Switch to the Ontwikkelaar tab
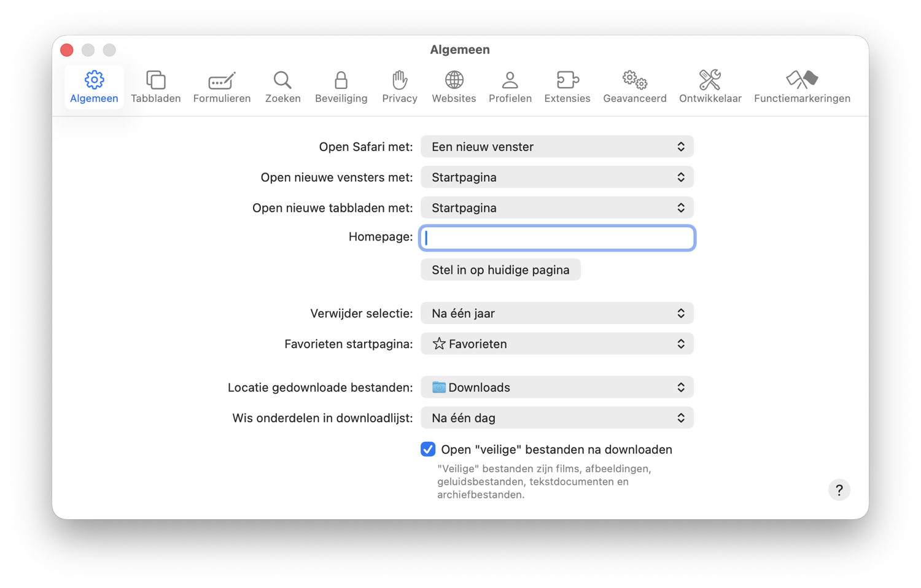 (x=710, y=87)
